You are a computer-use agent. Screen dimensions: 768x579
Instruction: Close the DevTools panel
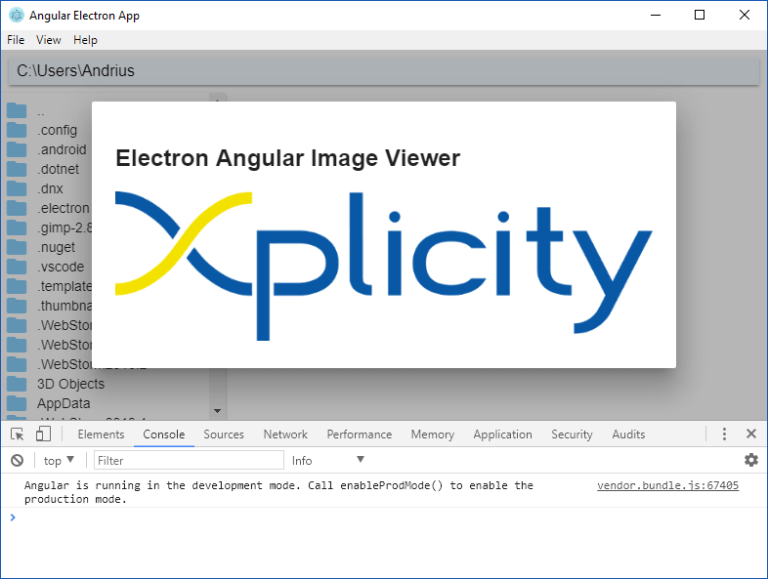tap(751, 434)
